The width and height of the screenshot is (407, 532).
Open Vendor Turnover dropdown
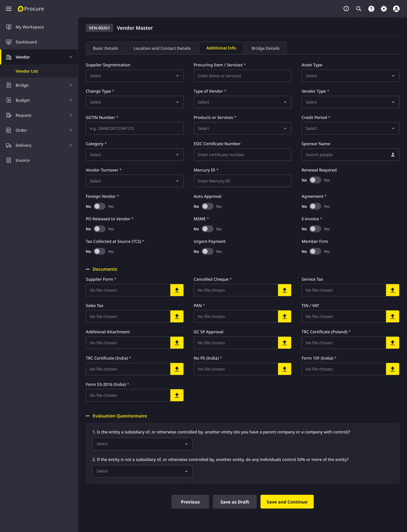pyautogui.click(x=135, y=181)
